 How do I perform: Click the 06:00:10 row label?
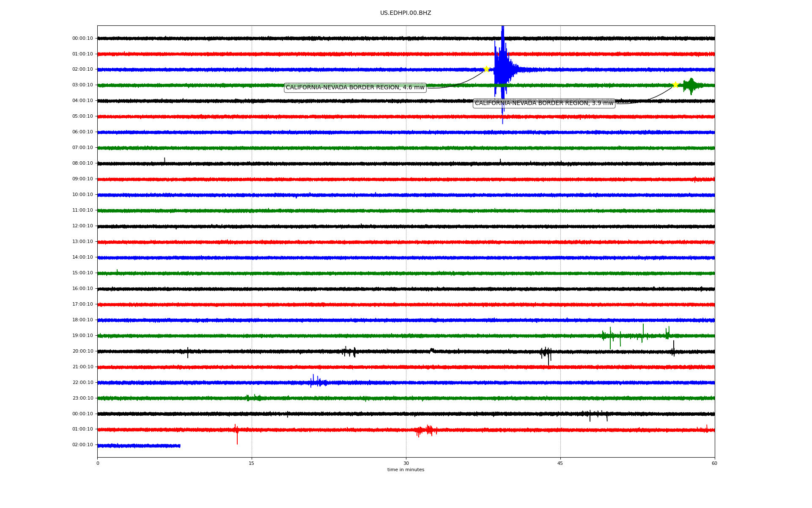[x=82, y=132]
